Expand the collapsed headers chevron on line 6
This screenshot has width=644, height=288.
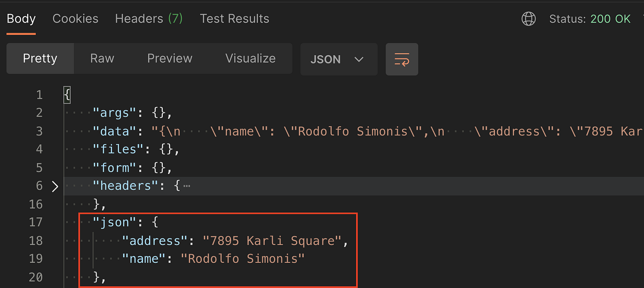[55, 186]
